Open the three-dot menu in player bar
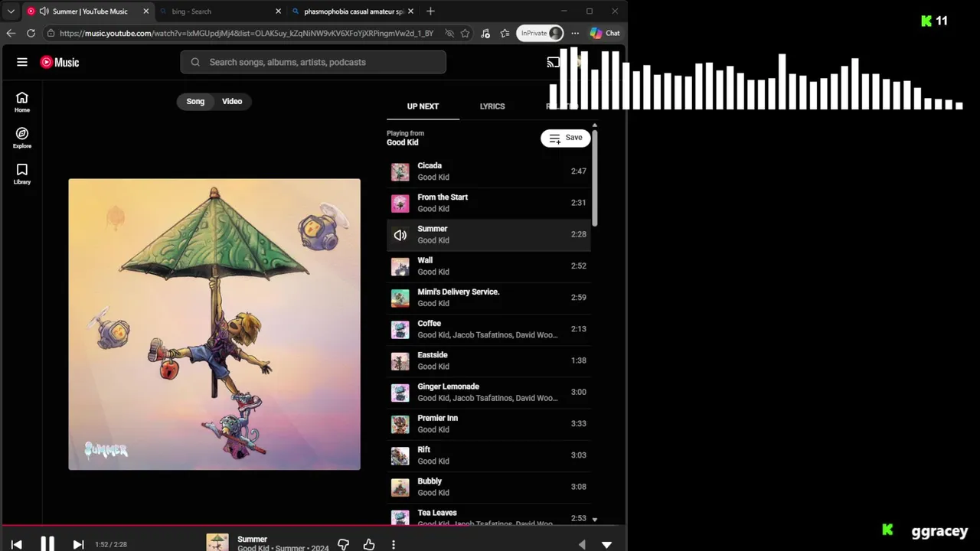The width and height of the screenshot is (980, 551). click(x=394, y=544)
